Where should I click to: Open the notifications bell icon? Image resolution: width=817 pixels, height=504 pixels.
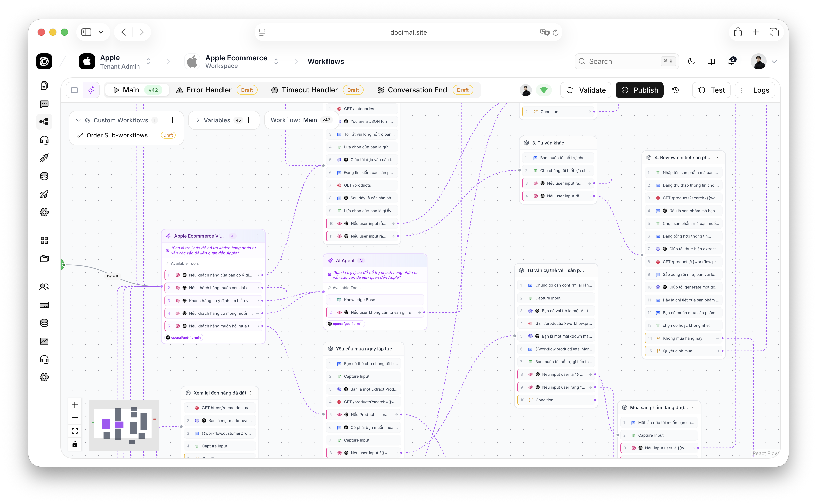tap(731, 61)
